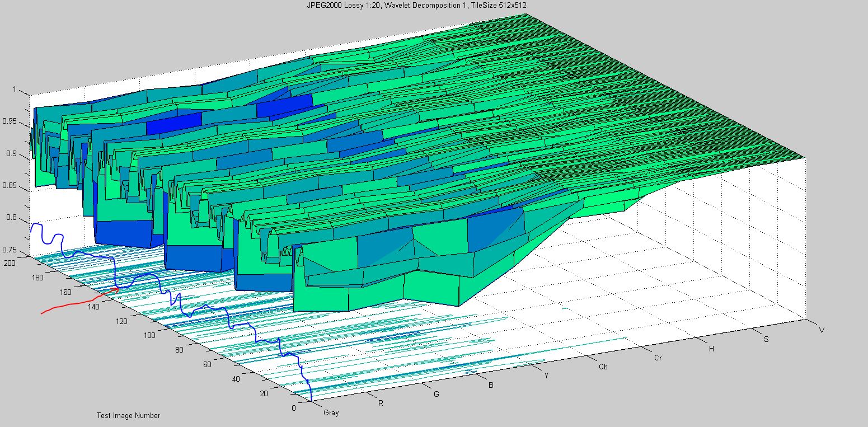Click the 'Cb' channel tick label
This screenshot has width=868, height=427.
[603, 367]
